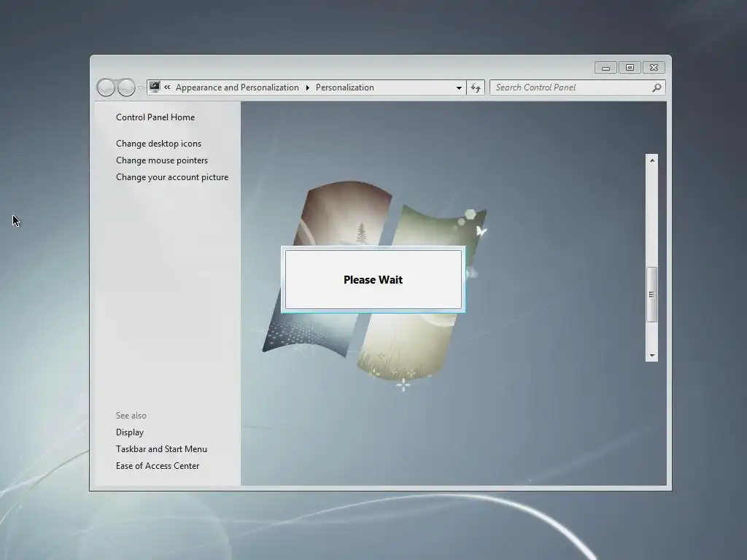Open Change your account picture
The image size is (747, 560).
point(172,177)
